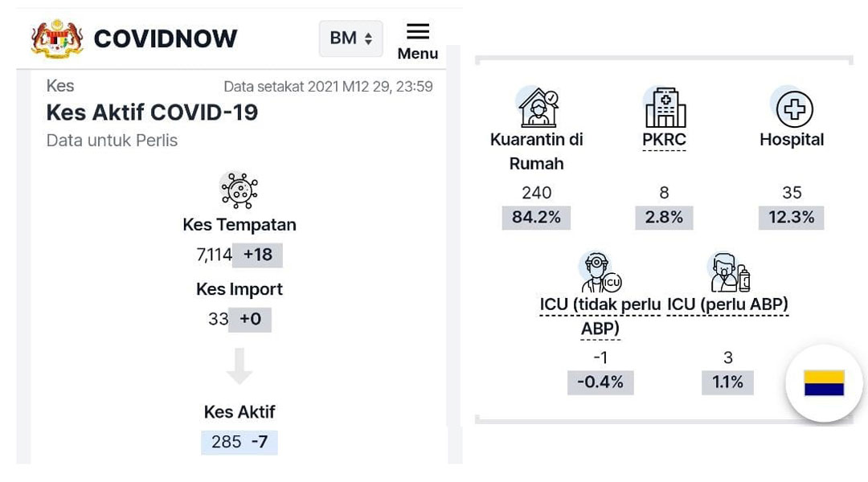868x482 pixels.
Task: Open the BM language dropdown
Action: [351, 39]
